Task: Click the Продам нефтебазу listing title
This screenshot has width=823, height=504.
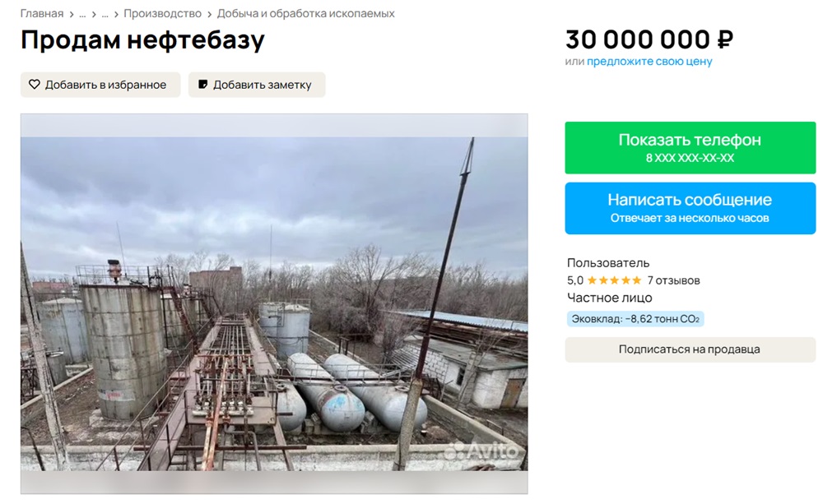Action: pyautogui.click(x=142, y=40)
